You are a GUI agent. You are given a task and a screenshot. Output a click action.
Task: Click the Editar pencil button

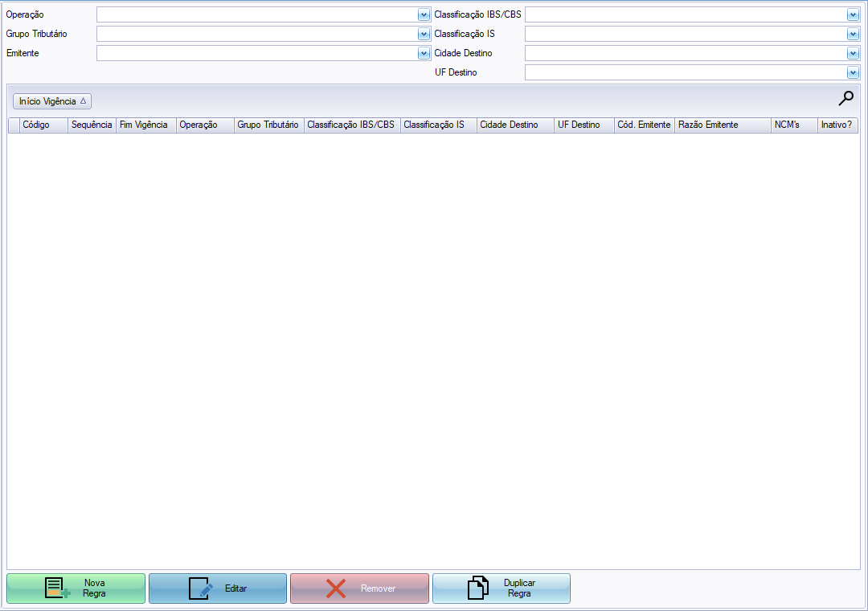218,588
